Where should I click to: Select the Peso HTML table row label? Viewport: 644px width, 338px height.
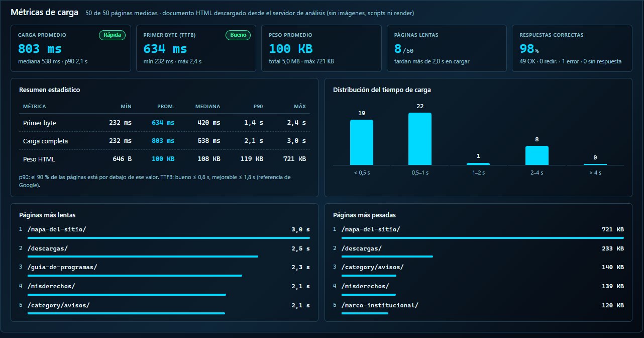(x=39, y=159)
